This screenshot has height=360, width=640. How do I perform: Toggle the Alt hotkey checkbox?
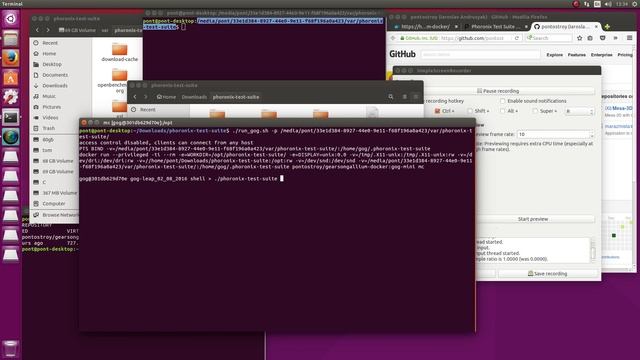coord(502,111)
